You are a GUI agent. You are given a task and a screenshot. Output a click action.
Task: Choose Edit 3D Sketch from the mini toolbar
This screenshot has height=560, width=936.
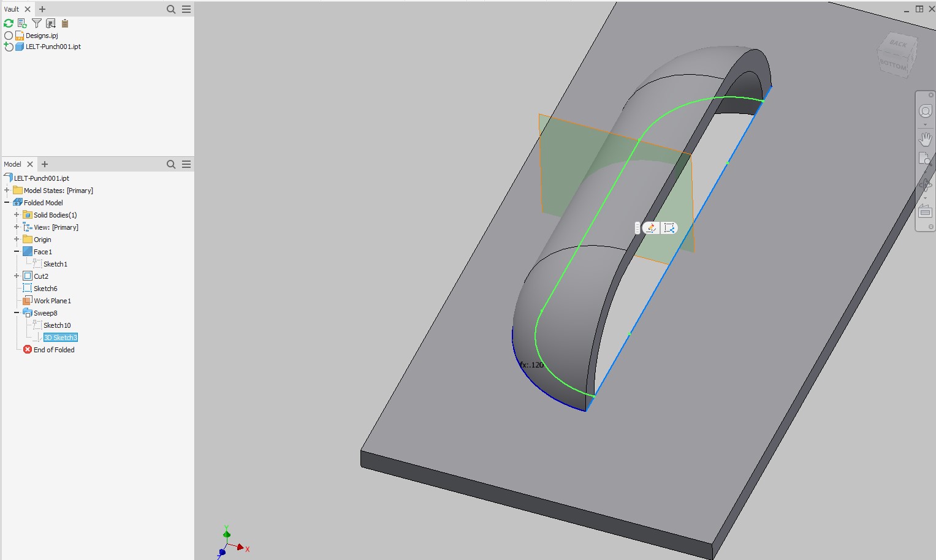tap(669, 228)
